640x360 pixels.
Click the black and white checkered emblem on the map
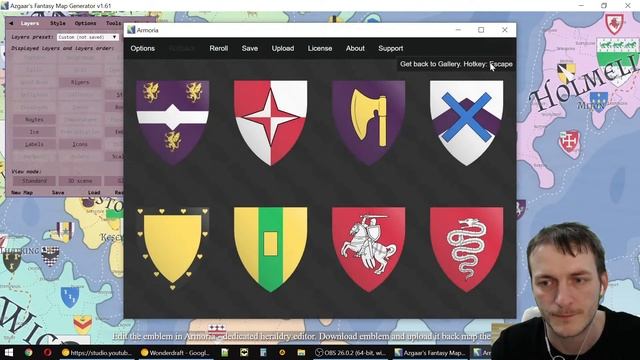(50, 256)
